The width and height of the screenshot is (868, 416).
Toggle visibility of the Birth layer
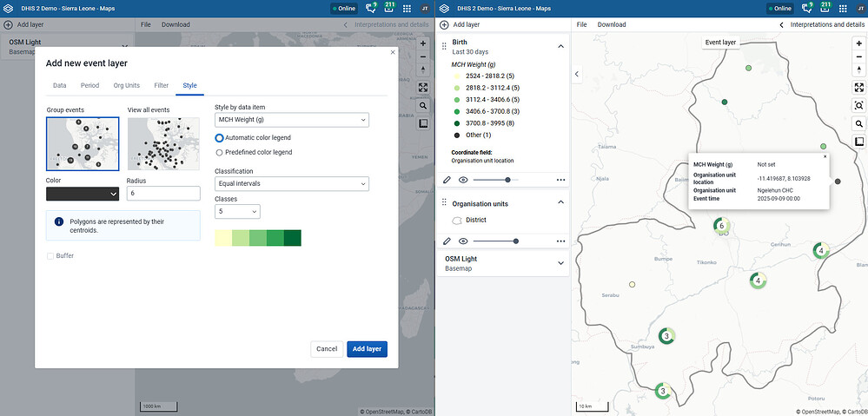click(463, 180)
